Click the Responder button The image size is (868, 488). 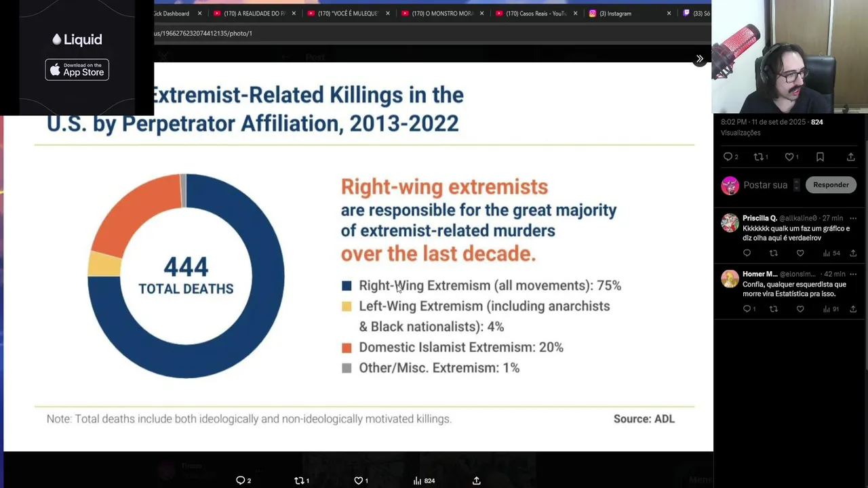831,185
